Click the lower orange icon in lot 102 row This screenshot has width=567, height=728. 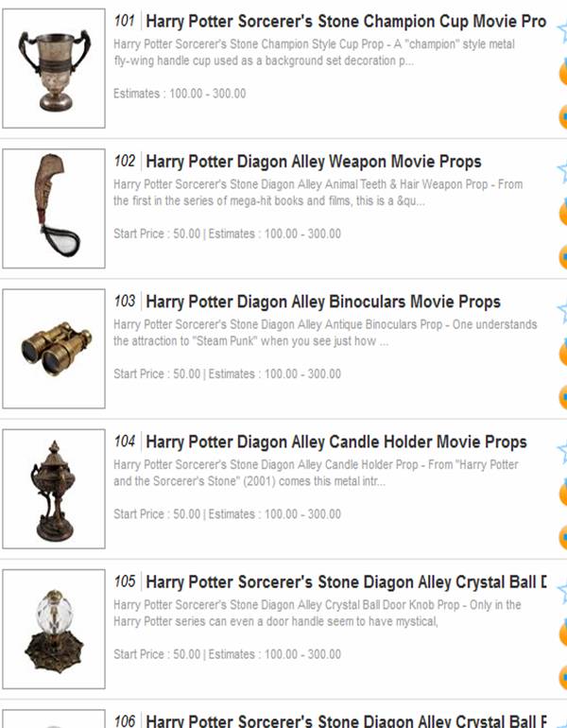click(x=563, y=257)
